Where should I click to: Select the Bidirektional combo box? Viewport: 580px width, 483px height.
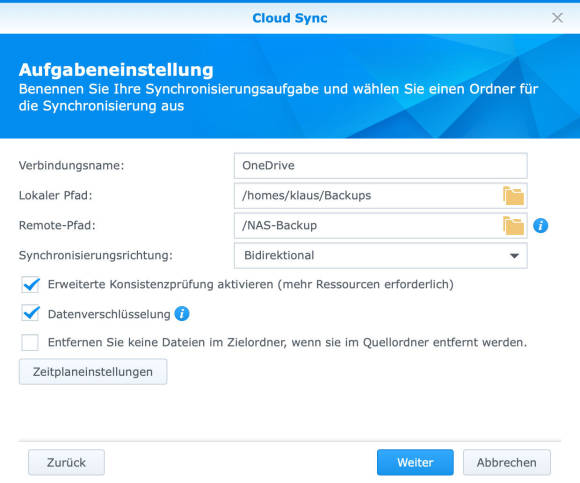pyautogui.click(x=381, y=256)
